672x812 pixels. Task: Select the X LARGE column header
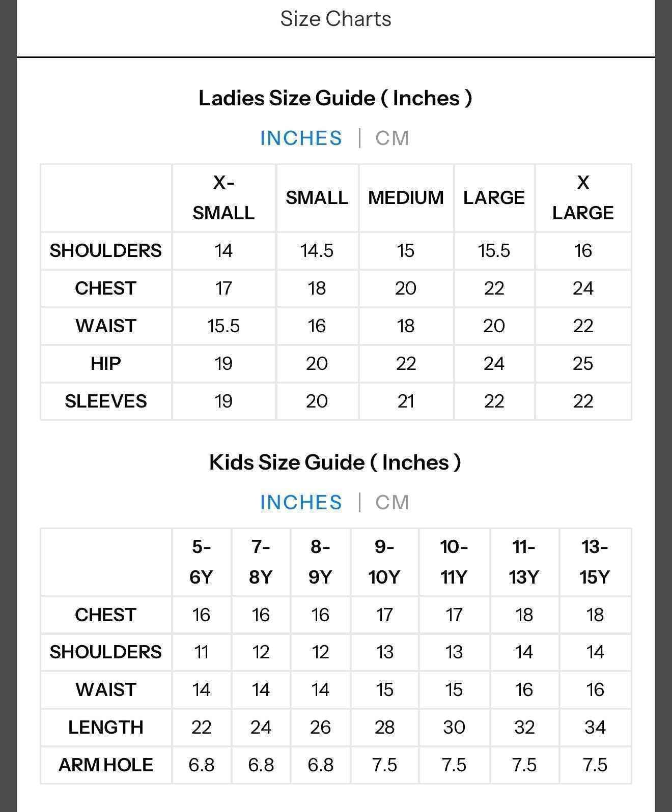click(583, 197)
